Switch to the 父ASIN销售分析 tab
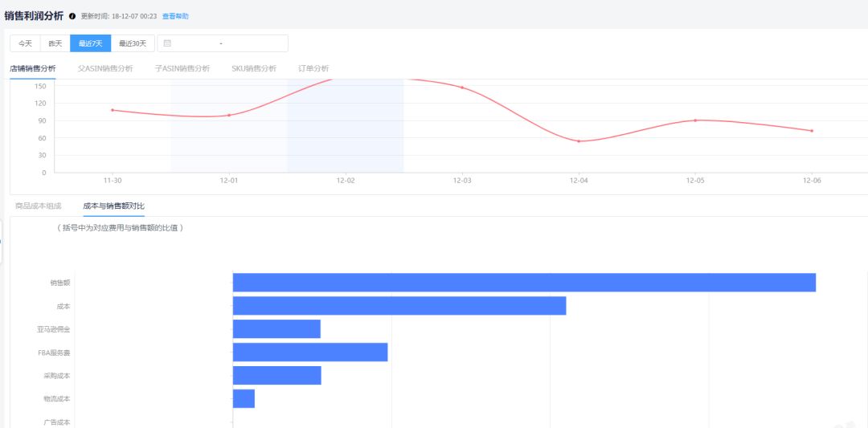This screenshot has height=428, width=868. pyautogui.click(x=105, y=68)
